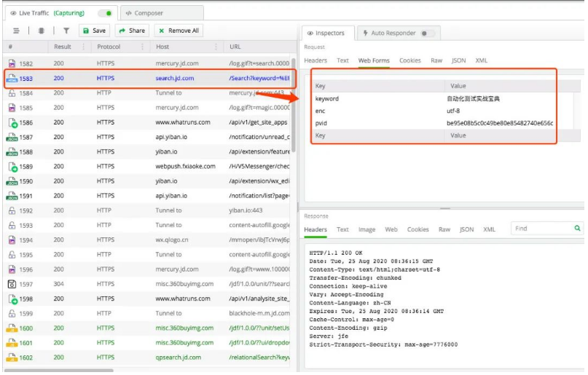Click the lock icon of session 1584
Image resolution: width=588 pixels, height=375 pixels.
click(12, 93)
